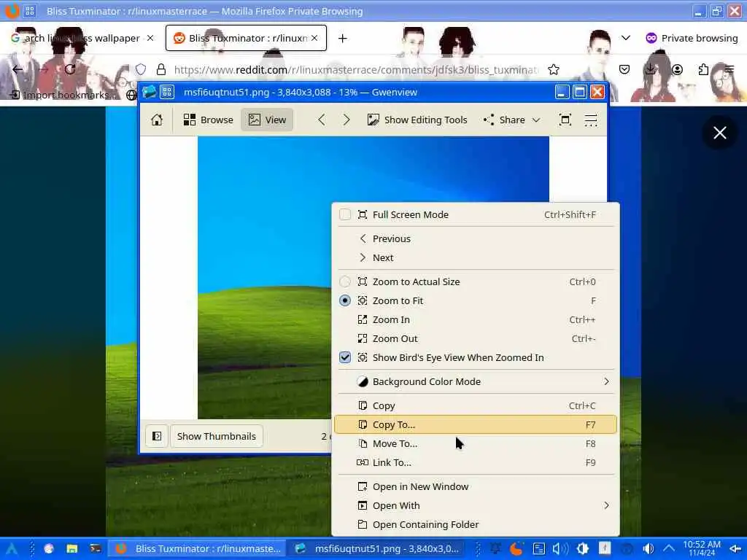Go to next image using toolbar right arrow
Viewport: 747px width, 560px height.
click(x=347, y=120)
